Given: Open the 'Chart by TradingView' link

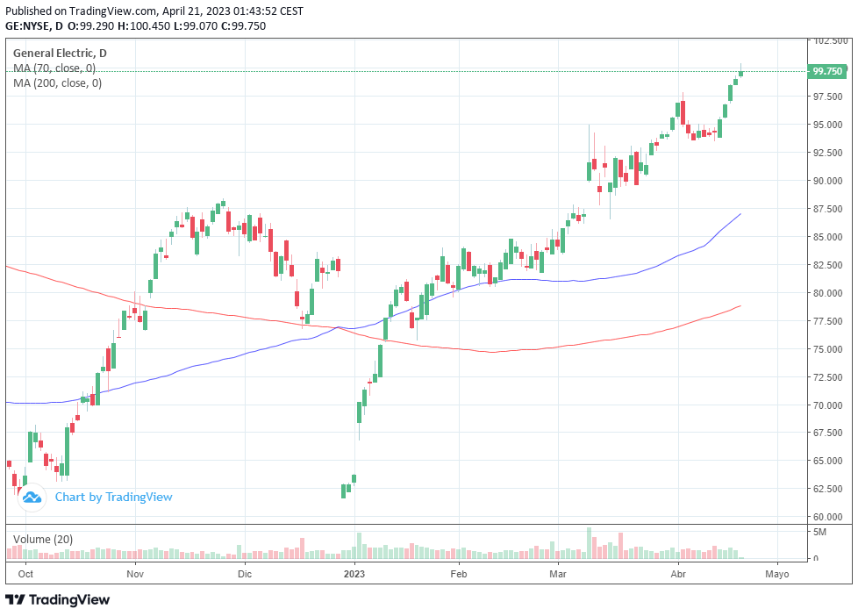Looking at the screenshot, I should (x=114, y=497).
